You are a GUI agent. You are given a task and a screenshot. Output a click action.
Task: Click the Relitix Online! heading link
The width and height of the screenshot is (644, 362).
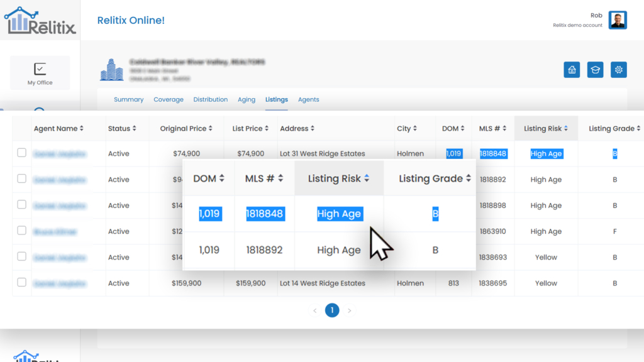pyautogui.click(x=131, y=21)
